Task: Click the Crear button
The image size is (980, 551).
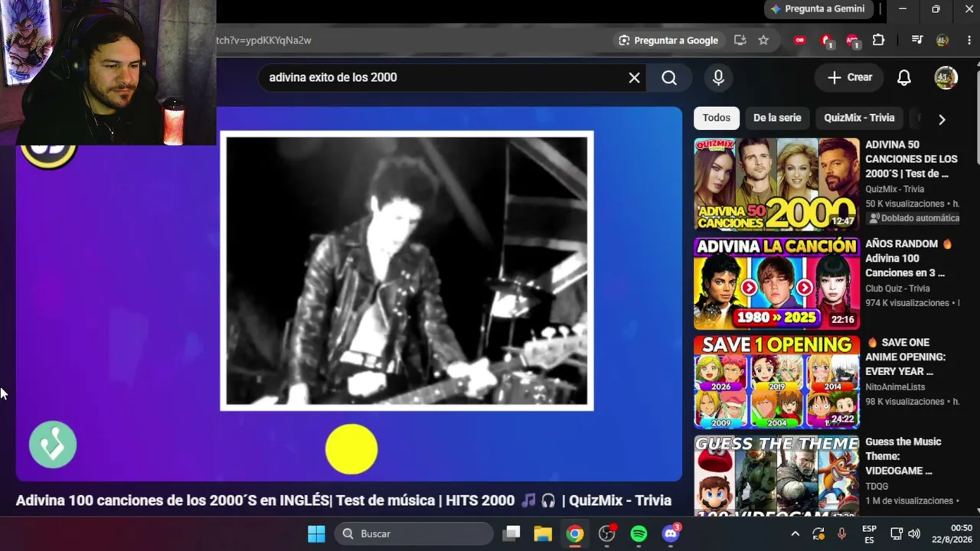Action: (850, 77)
